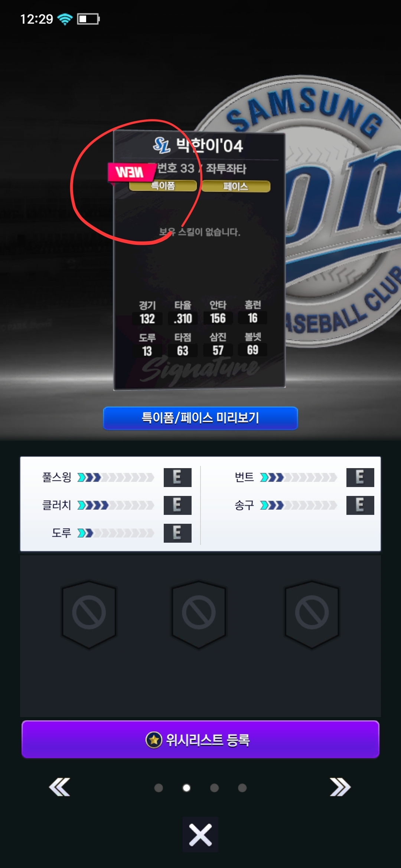The image size is (401, 868).
Task: Tap the 번트 stat gauge bar
Action: (x=299, y=477)
